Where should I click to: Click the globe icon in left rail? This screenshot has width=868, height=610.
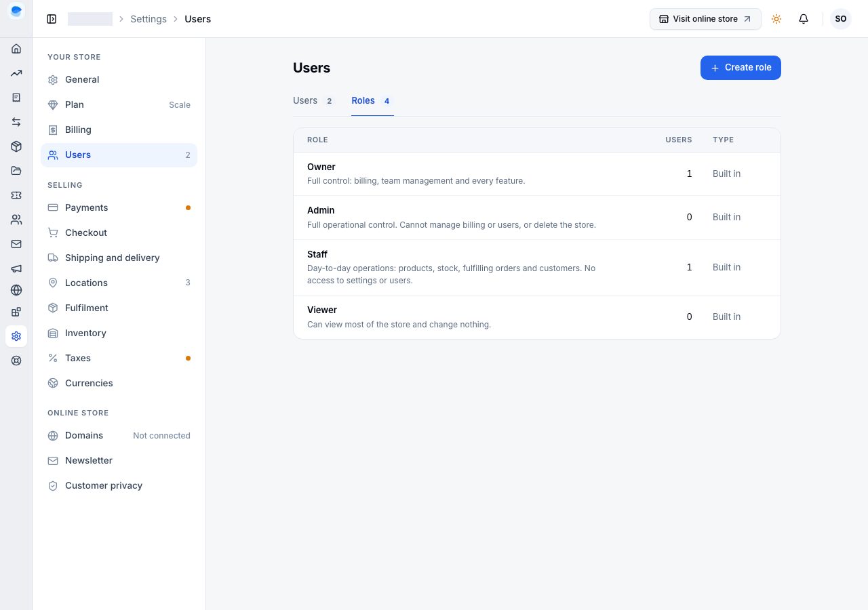click(16, 290)
